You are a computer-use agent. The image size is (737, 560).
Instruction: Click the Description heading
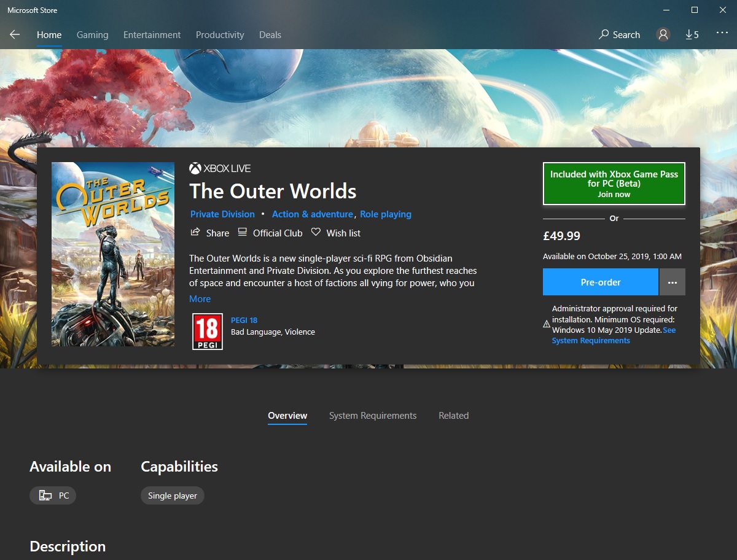[x=68, y=546]
